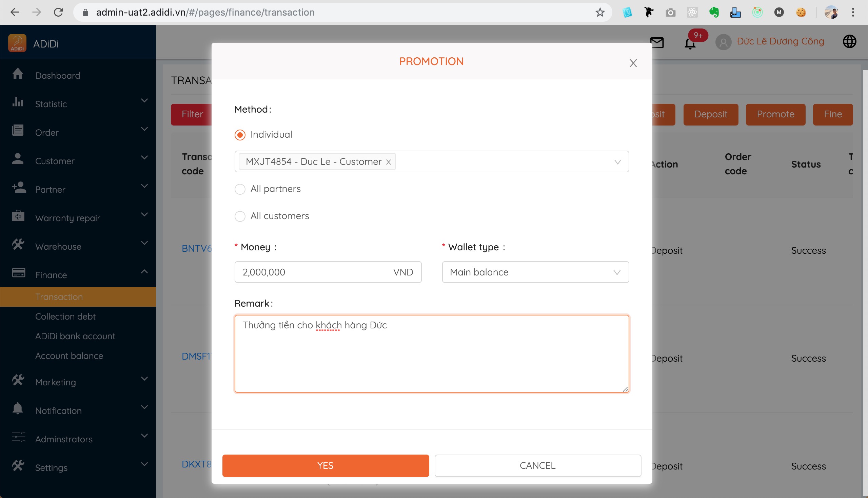The height and width of the screenshot is (498, 868).
Task: Bookmark page with star icon
Action: pos(600,12)
